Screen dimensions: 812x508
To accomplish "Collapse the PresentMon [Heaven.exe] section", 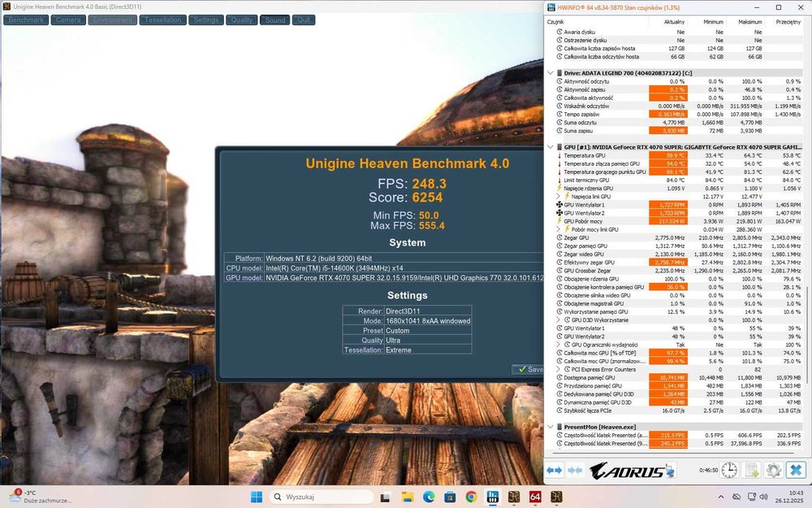I will pyautogui.click(x=551, y=428).
